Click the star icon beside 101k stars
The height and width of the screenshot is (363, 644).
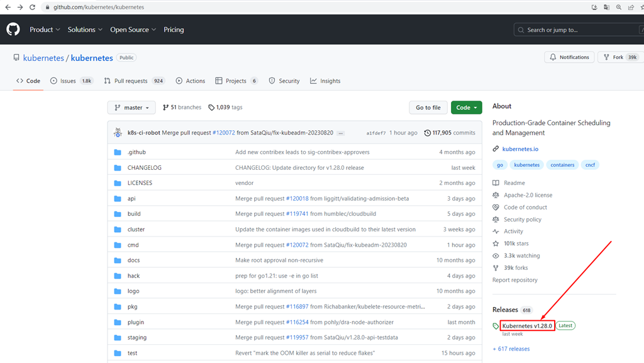click(x=496, y=243)
